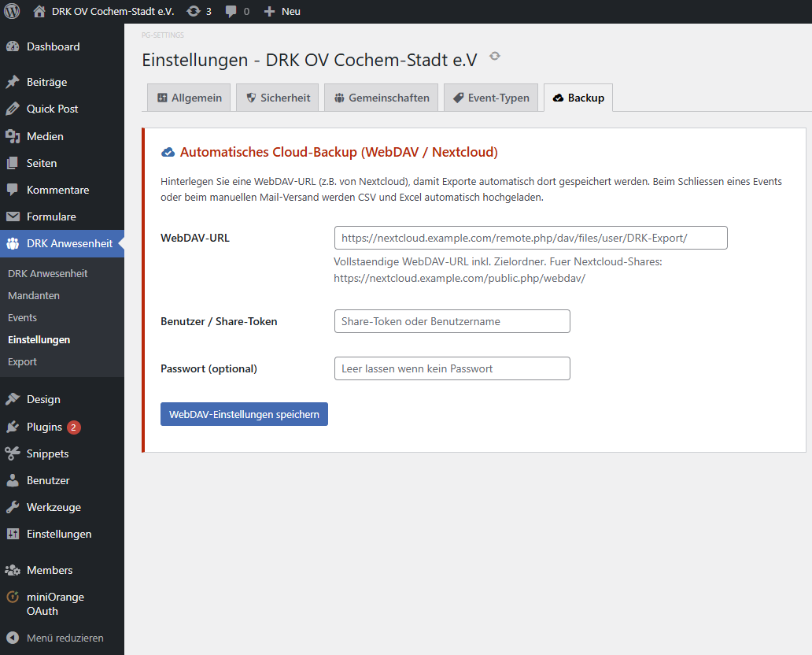This screenshot has width=812, height=655.
Task: Click the Kommentare speech bubble icon
Action: pyautogui.click(x=13, y=190)
